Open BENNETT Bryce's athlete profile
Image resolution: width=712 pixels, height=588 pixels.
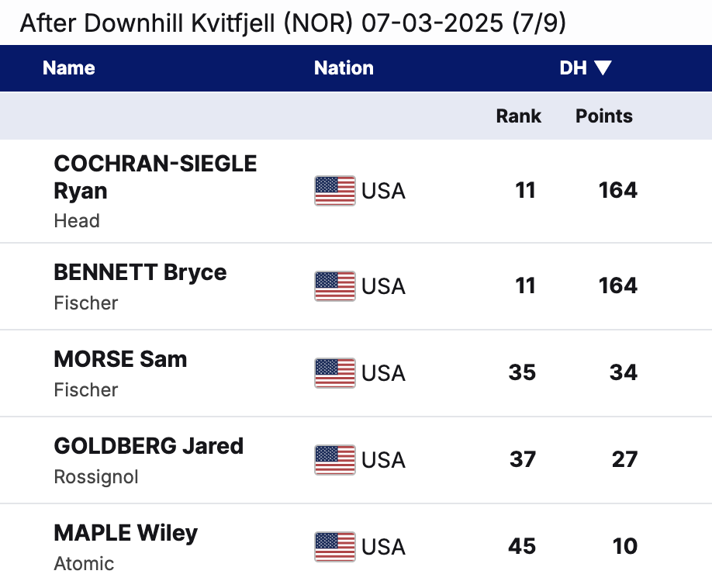tap(140, 272)
